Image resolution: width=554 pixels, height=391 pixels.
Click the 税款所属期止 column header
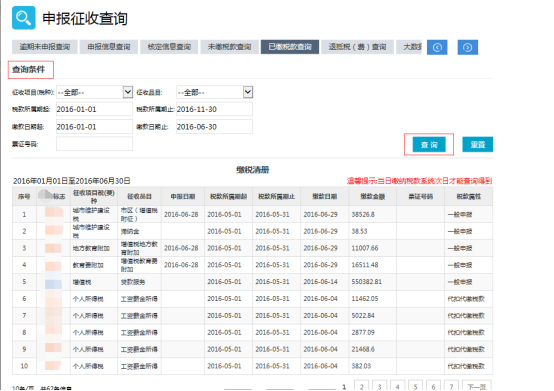click(x=276, y=196)
